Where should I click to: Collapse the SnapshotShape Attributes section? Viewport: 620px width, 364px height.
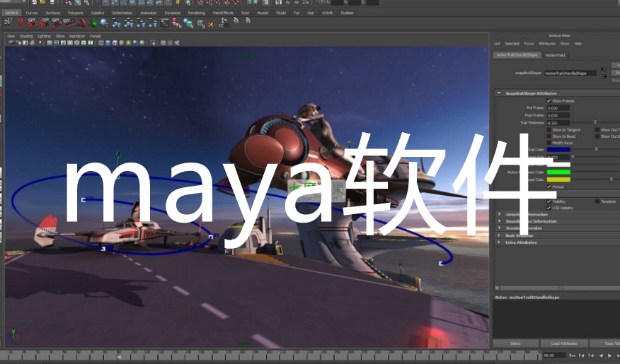click(499, 93)
